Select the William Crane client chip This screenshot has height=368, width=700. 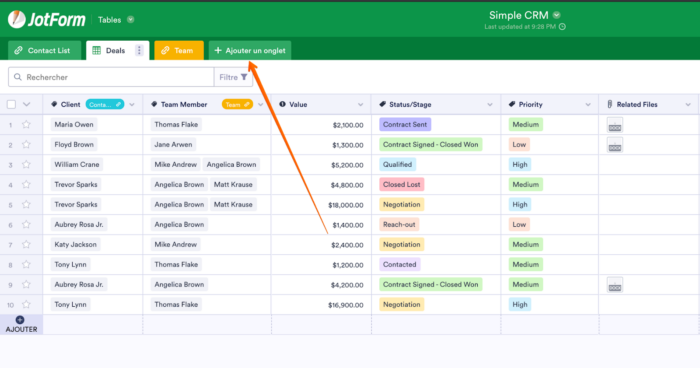tap(77, 164)
